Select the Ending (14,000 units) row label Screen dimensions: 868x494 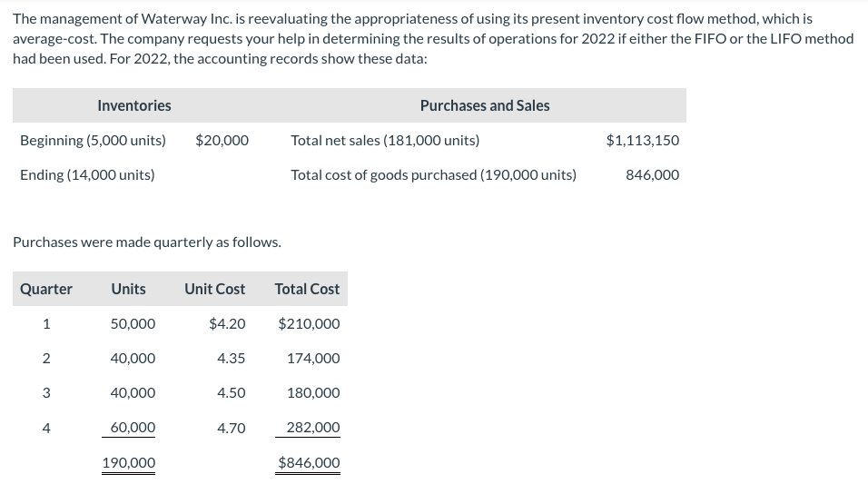(87, 174)
